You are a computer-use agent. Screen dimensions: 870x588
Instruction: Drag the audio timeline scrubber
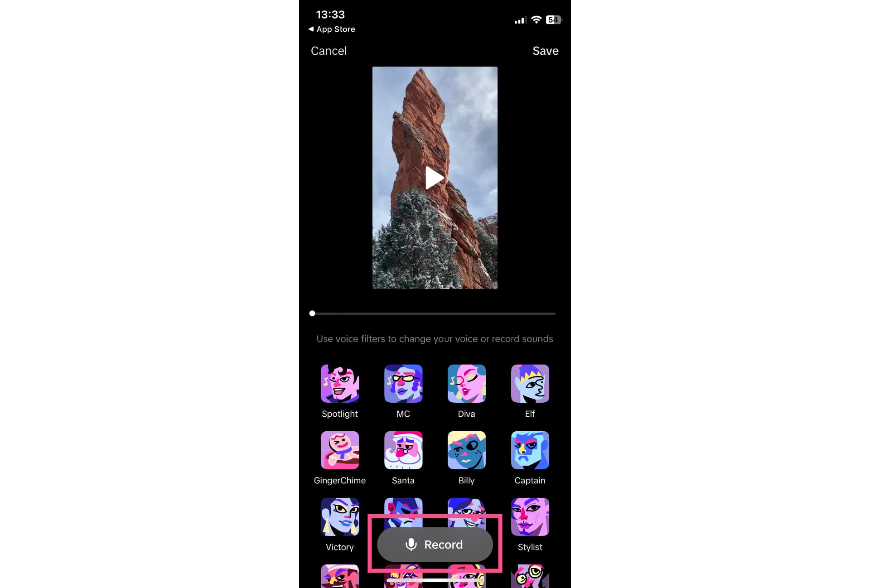312,313
